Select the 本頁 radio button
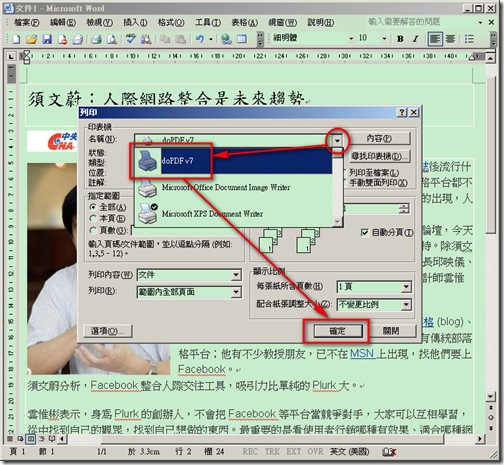This screenshot has height=465, width=504. (x=93, y=219)
